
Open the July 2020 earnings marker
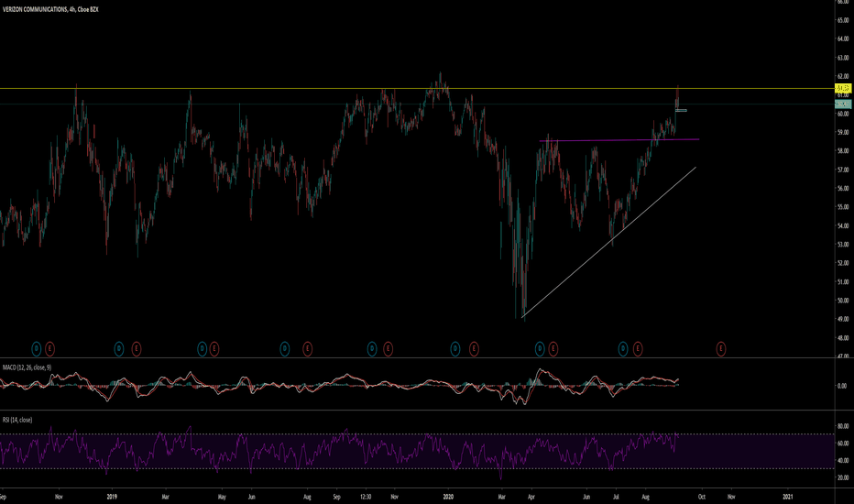click(x=637, y=349)
